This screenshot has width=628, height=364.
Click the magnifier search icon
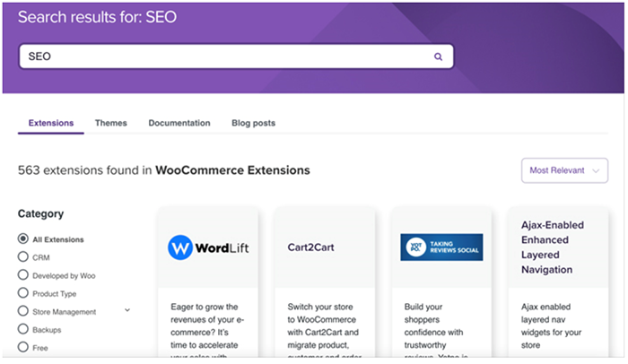coord(438,56)
